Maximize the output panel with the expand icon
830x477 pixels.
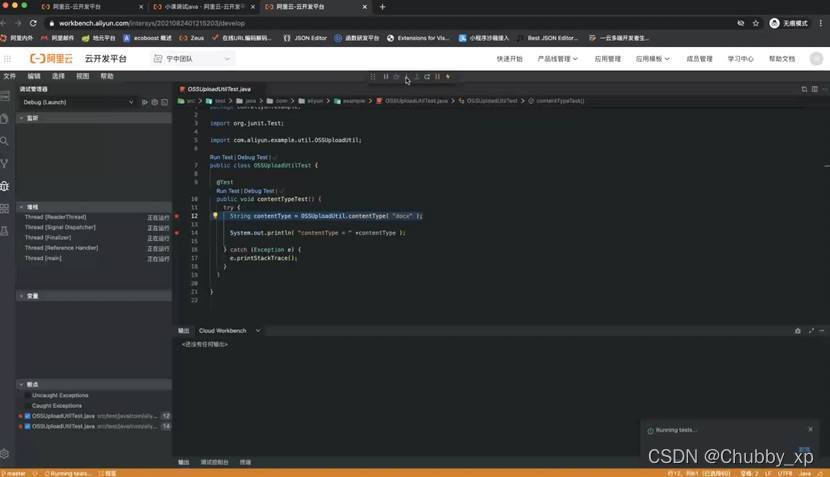[811, 331]
